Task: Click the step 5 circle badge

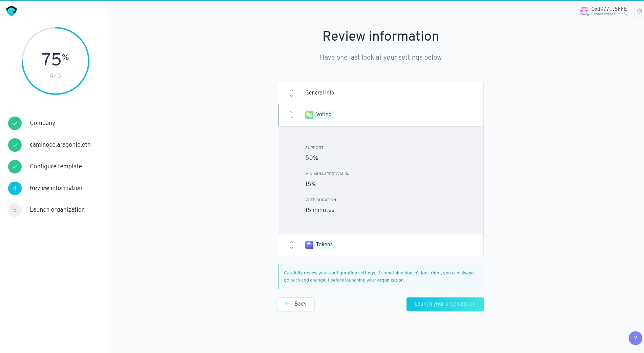Action: pos(15,210)
